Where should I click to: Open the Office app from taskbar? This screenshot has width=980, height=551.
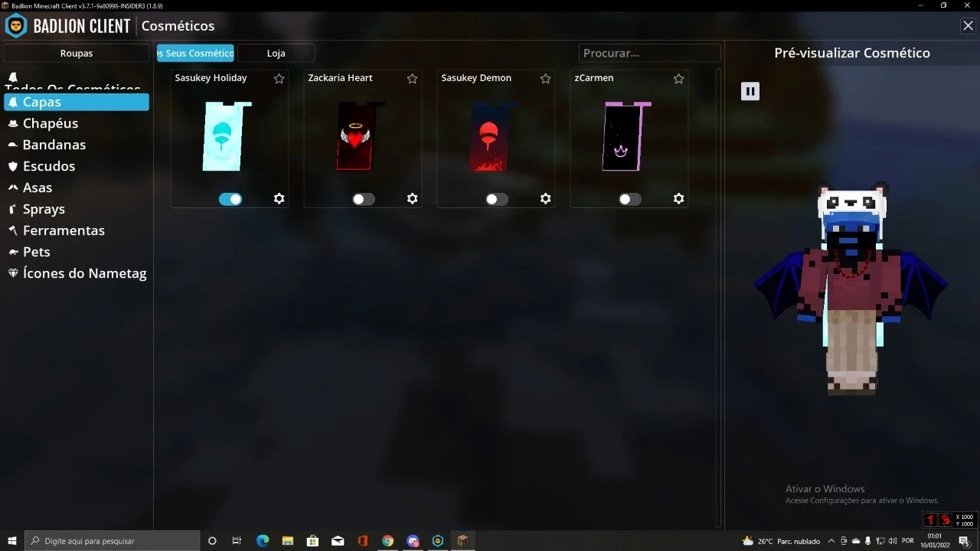tap(363, 541)
